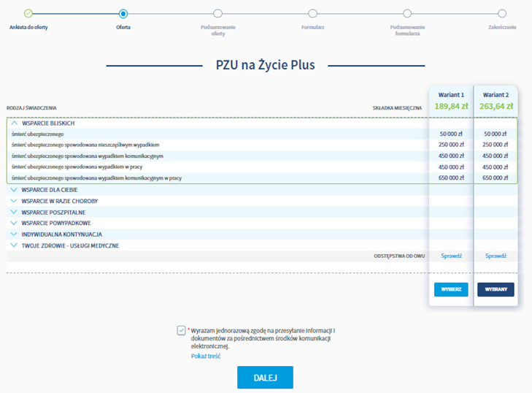Select the 'Wariant 1' column header
The height and width of the screenshot is (393, 532).
(451, 95)
